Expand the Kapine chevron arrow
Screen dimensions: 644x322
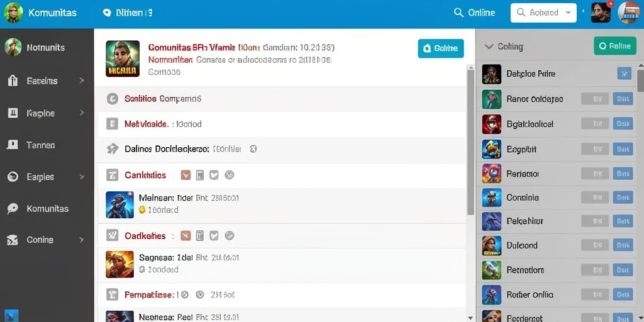point(82,113)
